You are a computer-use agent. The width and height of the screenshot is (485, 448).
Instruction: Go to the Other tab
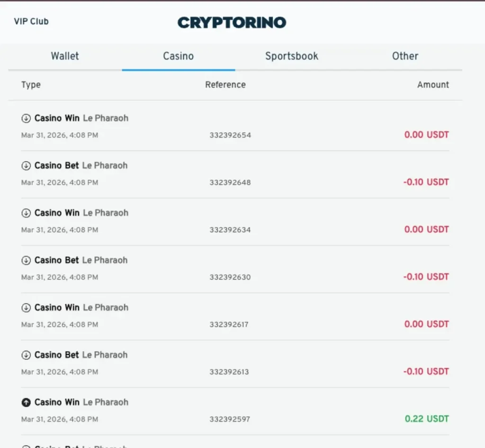(405, 56)
